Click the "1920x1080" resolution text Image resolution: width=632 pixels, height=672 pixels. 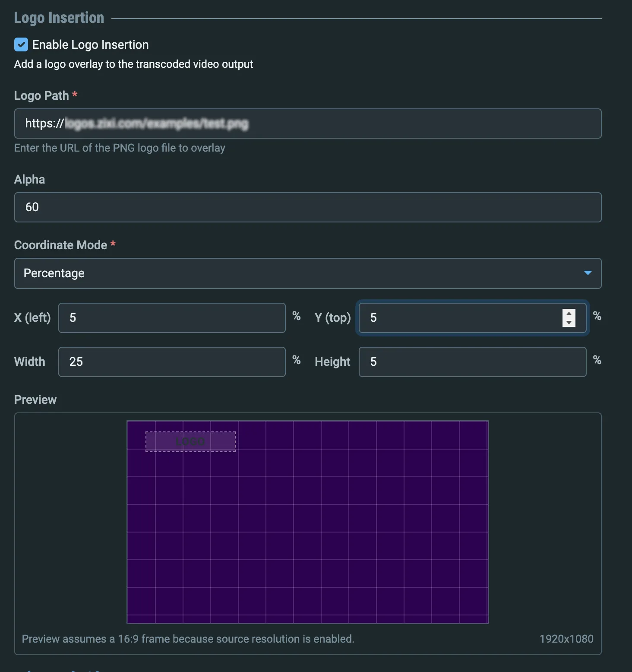(566, 639)
